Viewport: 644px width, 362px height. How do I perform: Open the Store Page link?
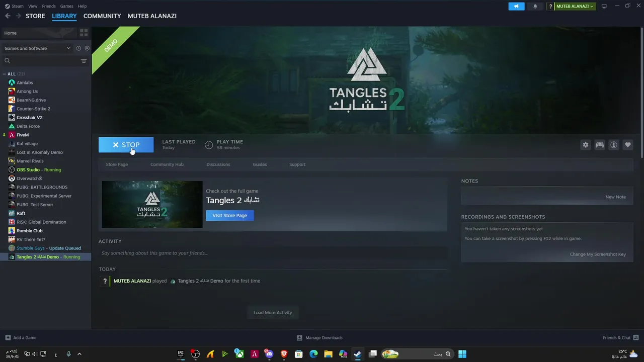117,164
